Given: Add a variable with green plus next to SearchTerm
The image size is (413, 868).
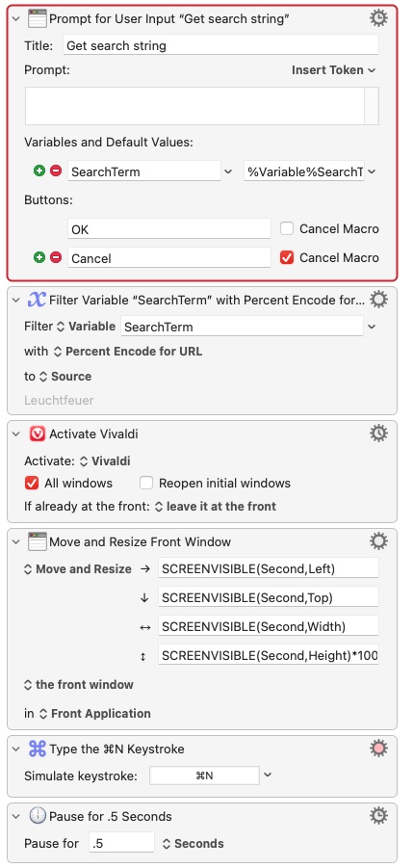Looking at the screenshot, I should click(x=39, y=171).
